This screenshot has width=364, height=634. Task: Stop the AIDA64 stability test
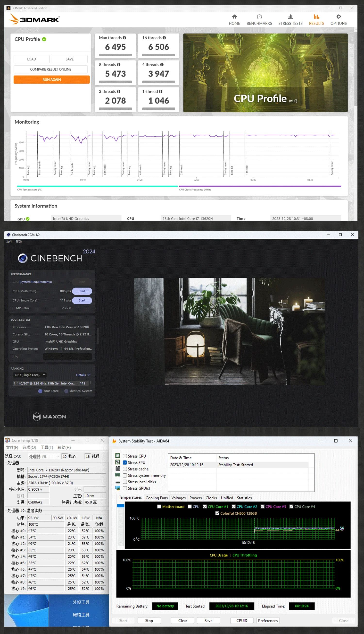[x=149, y=620]
